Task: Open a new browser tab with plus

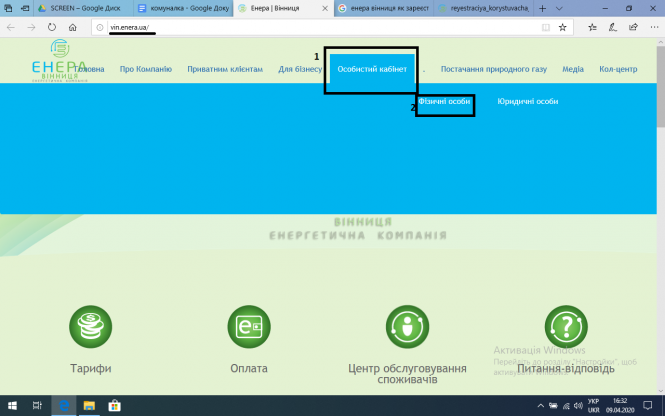Action: click(x=542, y=8)
